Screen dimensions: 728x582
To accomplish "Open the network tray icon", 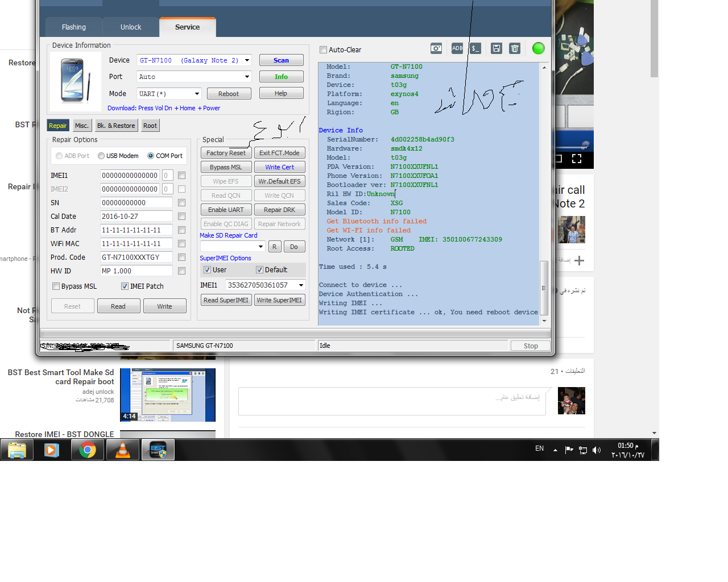I will (583, 450).
